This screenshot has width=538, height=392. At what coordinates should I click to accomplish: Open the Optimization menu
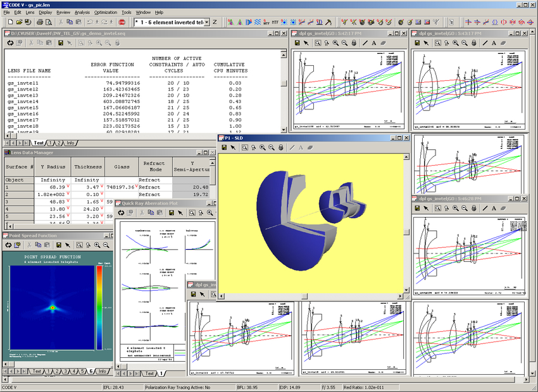click(106, 13)
